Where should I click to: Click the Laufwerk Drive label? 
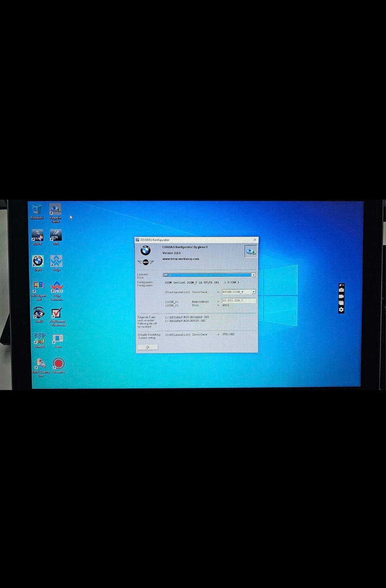click(142, 276)
